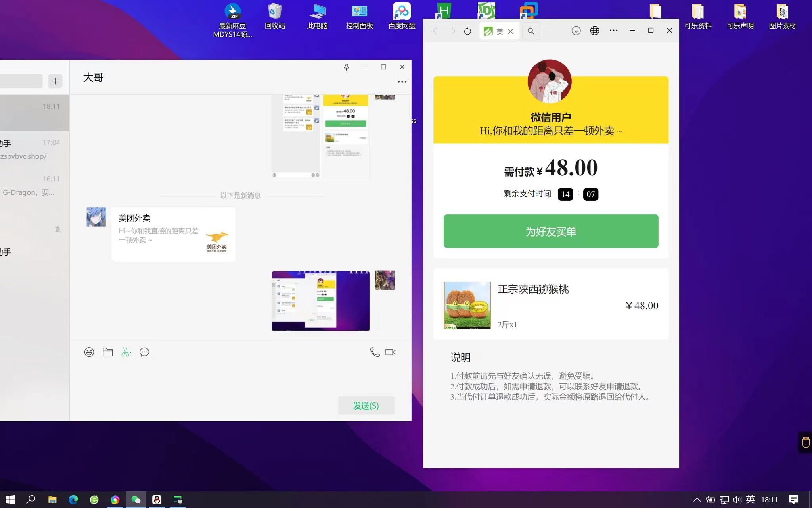Click the 为好友买单 green button
Viewport: 812px width, 508px height.
pos(551,231)
